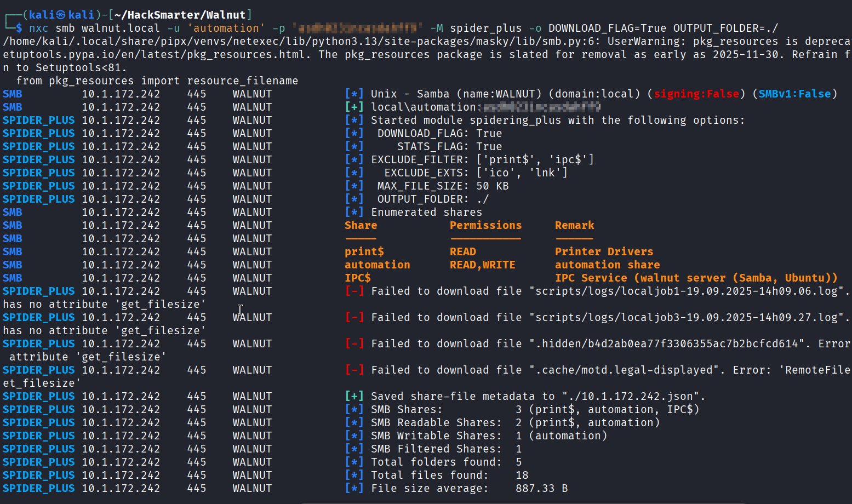Click the 'Share' column header

tap(361, 225)
